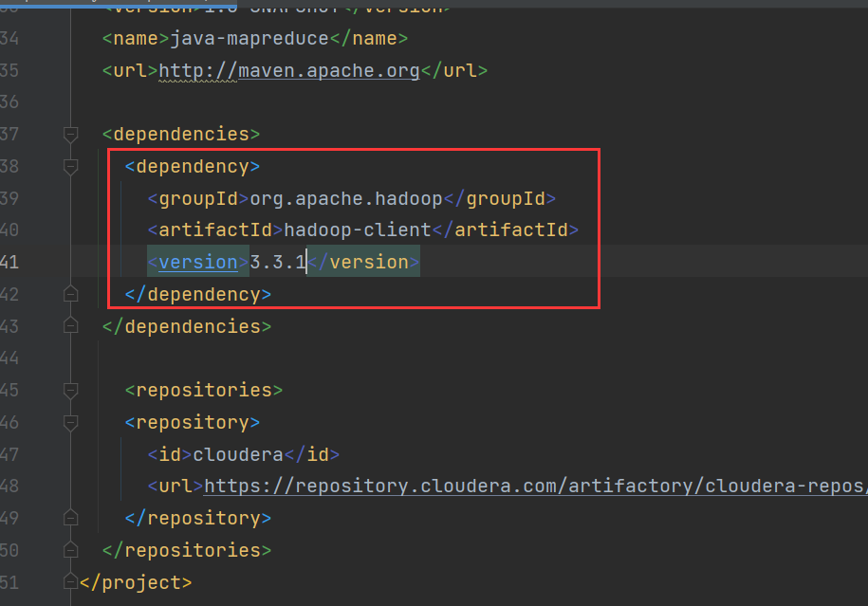The width and height of the screenshot is (868, 606).
Task: Collapse the dependency block on line 38
Action: pos(70,167)
